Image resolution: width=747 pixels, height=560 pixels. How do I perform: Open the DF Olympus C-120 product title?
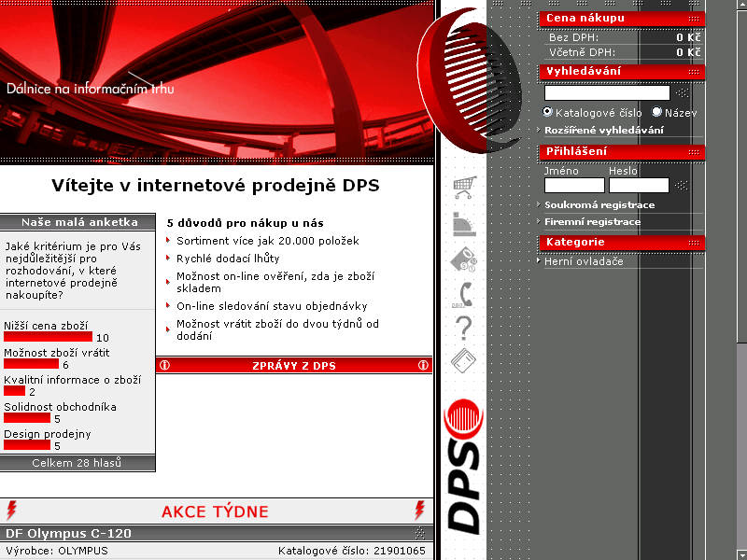click(68, 533)
